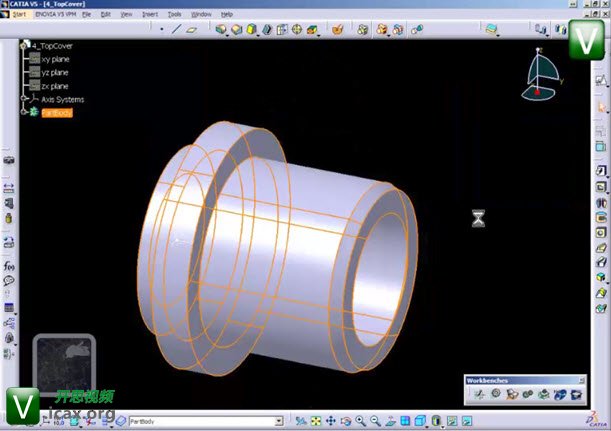611x431 pixels.
Task: Select the zx plane in tree
Action: coord(55,86)
